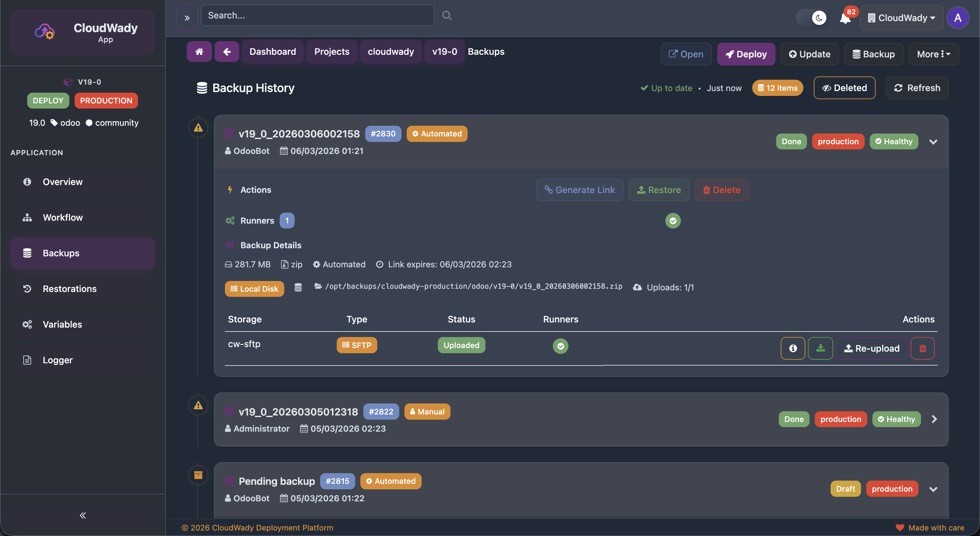Click the search magnifier icon
Viewport: 980px width, 536px height.
tap(447, 16)
